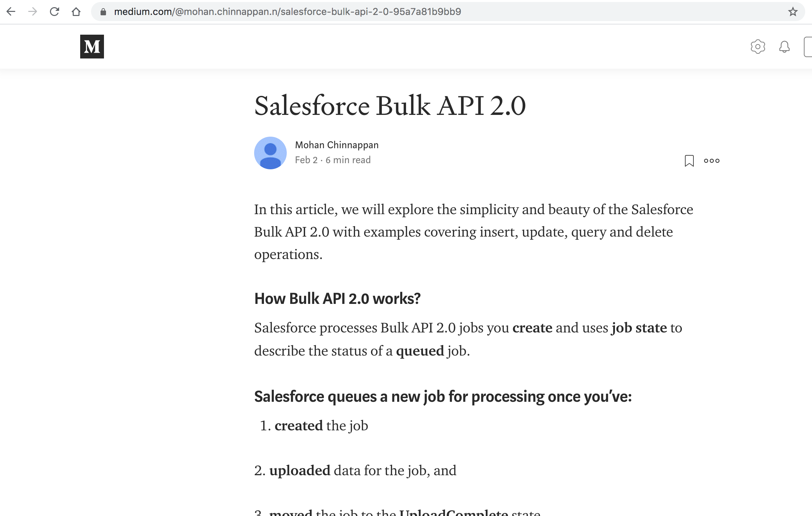The height and width of the screenshot is (516, 812).
Task: Open Mohan Chinnappan's author profile link
Action: [x=336, y=145]
